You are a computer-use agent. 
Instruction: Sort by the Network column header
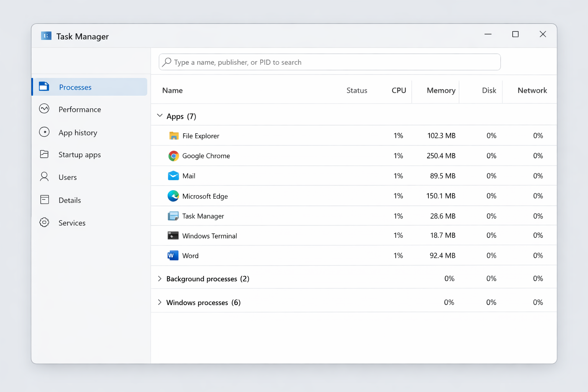(x=532, y=90)
